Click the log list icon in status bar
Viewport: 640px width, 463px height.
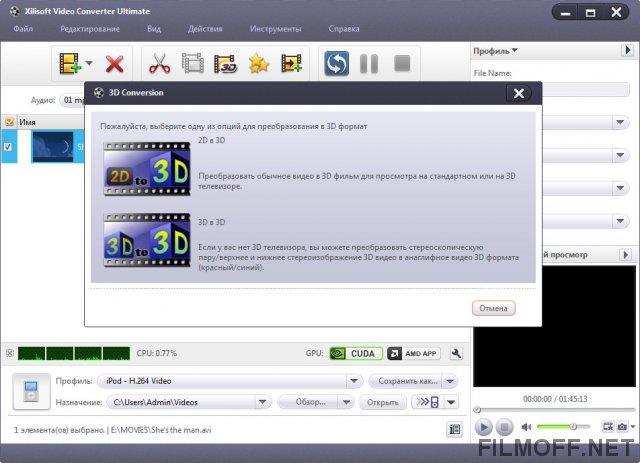(x=454, y=429)
